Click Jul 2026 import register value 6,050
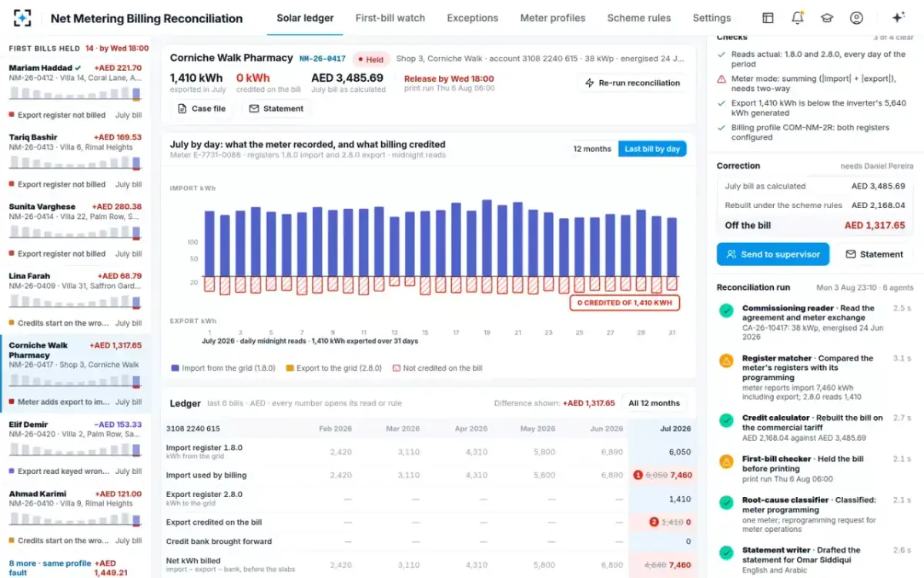The image size is (924, 578). coord(679,452)
